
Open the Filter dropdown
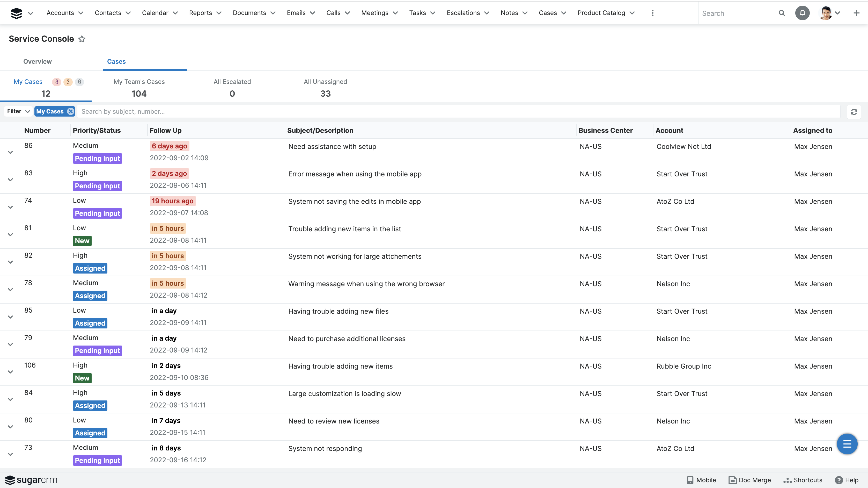pyautogui.click(x=19, y=111)
